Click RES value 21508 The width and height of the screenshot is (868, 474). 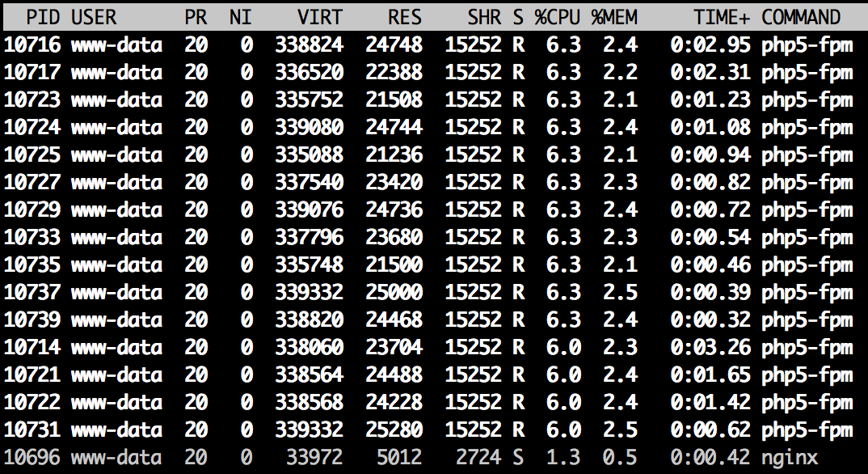tap(394, 99)
